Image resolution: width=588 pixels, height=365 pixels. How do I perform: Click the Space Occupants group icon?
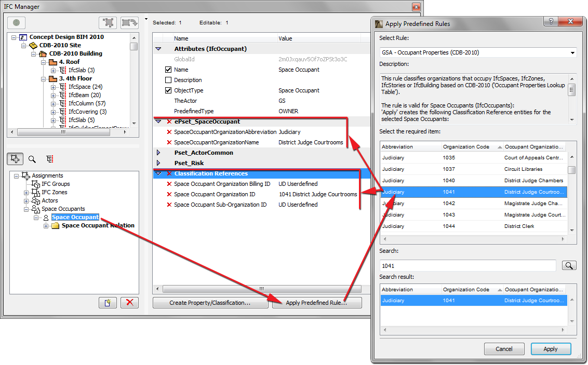[36, 209]
